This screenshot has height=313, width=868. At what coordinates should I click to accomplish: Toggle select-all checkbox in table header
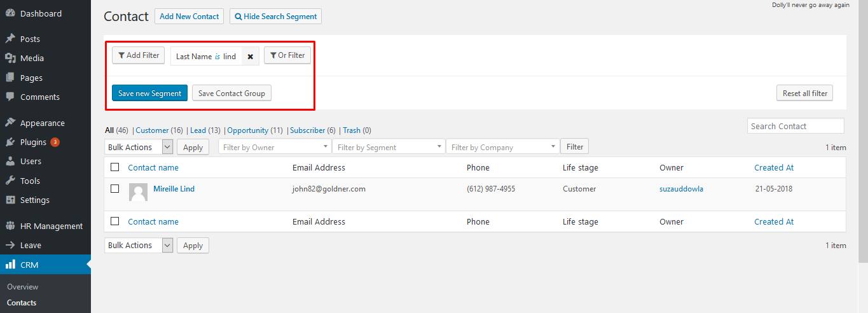pyautogui.click(x=115, y=167)
